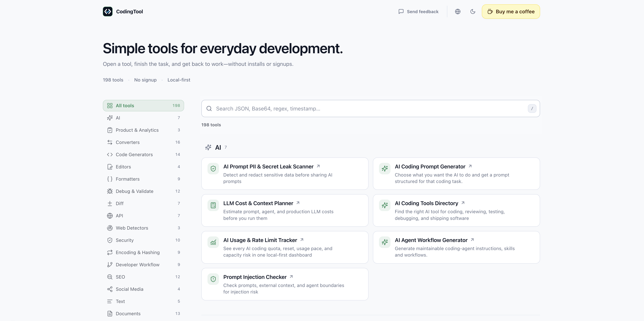Viewport: 644px width, 321px height.
Task: Click sparkle icon on AI Agent Workflow Generator
Action: point(385,242)
